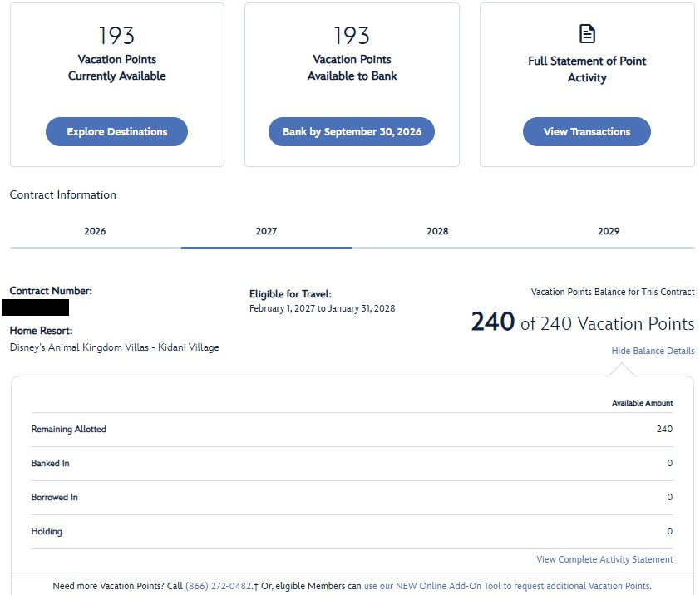Click Bank by September 30, 2026 button
This screenshot has width=700, height=595.
352,131
